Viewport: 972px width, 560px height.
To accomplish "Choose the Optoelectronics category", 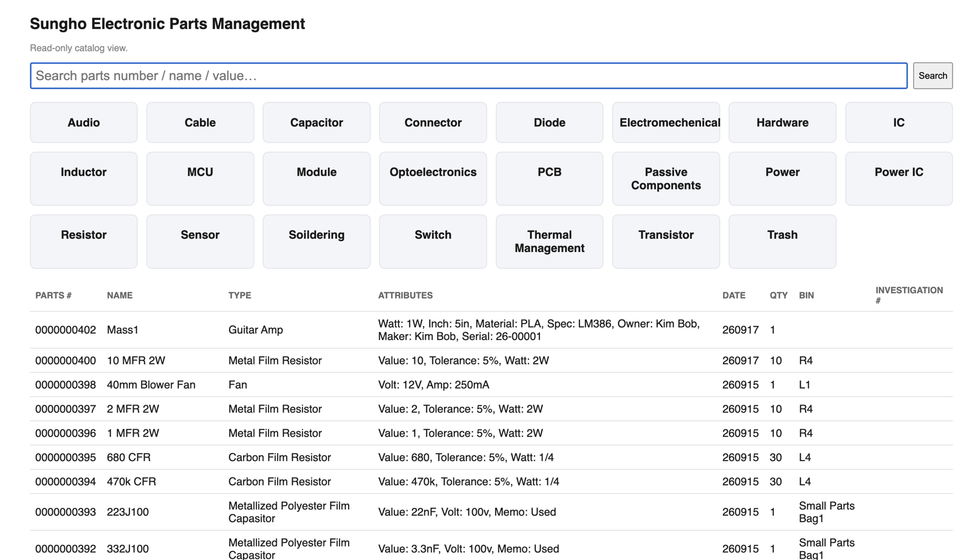I will click(x=433, y=179).
